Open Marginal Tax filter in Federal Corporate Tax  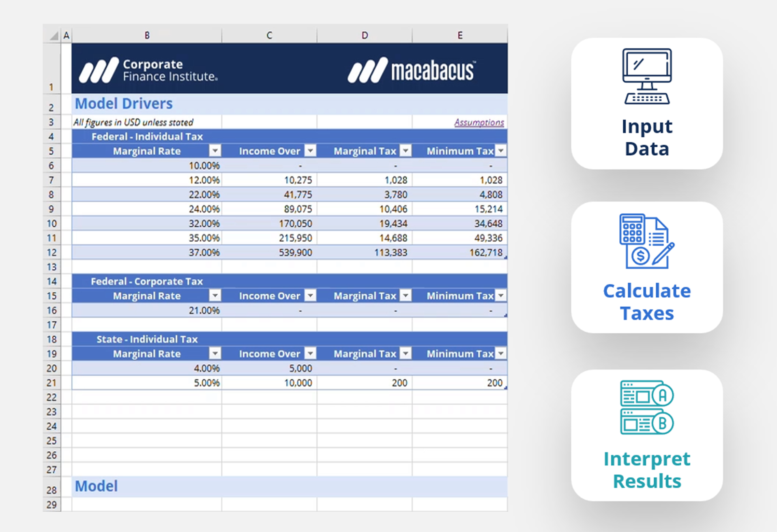click(405, 295)
